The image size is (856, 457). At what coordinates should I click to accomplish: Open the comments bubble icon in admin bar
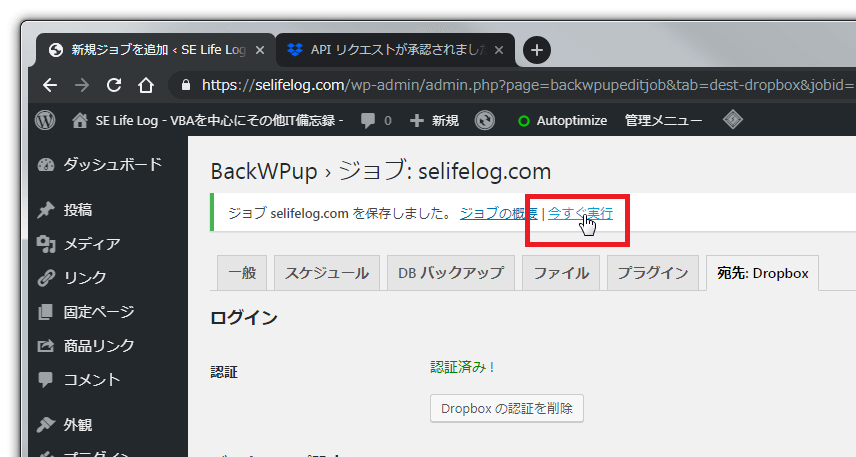(369, 120)
